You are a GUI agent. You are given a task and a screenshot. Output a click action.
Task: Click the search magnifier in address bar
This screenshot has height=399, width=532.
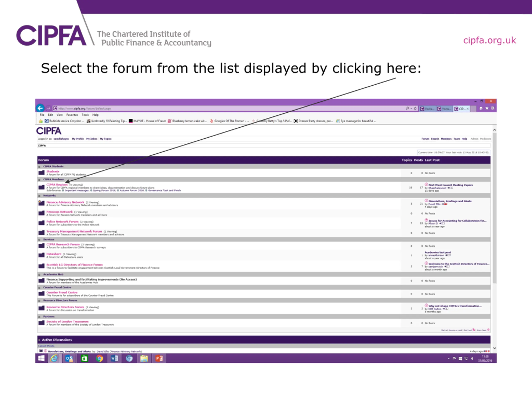point(407,108)
